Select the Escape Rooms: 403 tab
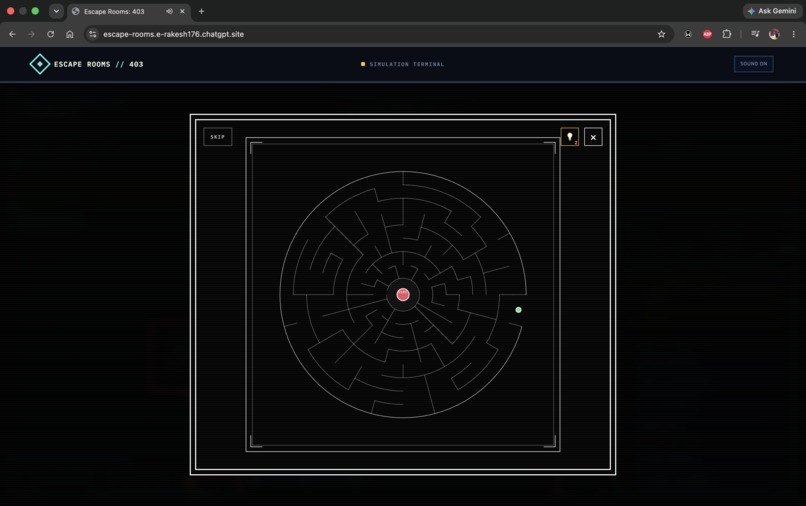This screenshot has height=506, width=806. 129,11
